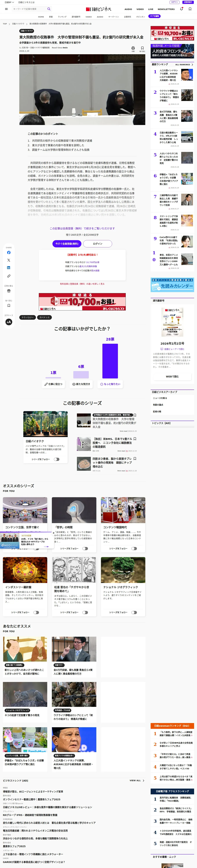Viewport: 197px width, 868px height.
Task: Expand VIEW ALL for 日経ビジネストレンド
Action: coord(137,780)
